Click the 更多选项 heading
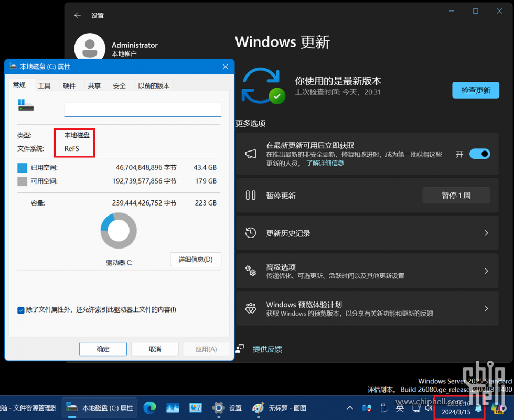 [x=251, y=123]
